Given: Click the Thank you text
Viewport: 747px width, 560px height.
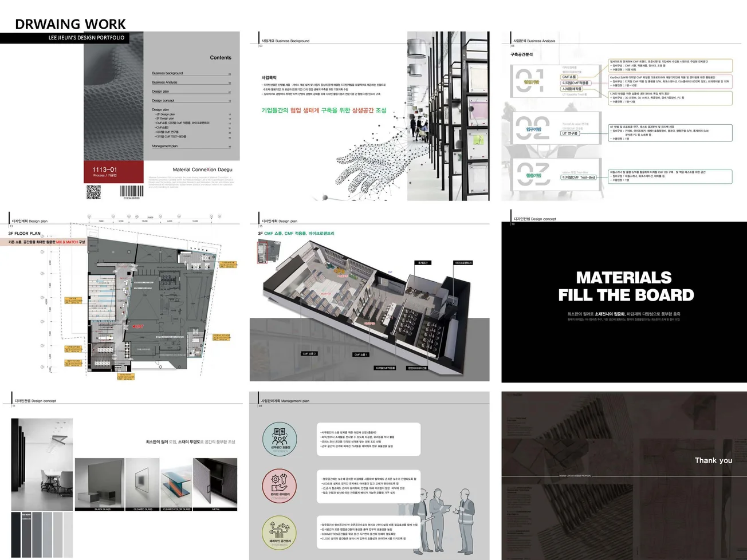Looking at the screenshot, I should click(x=713, y=460).
